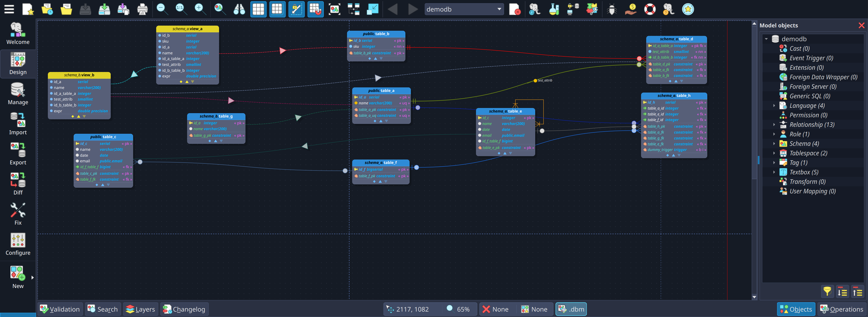Open the print model tool
Image resolution: width=868 pixels, height=317 pixels.
[143, 9]
